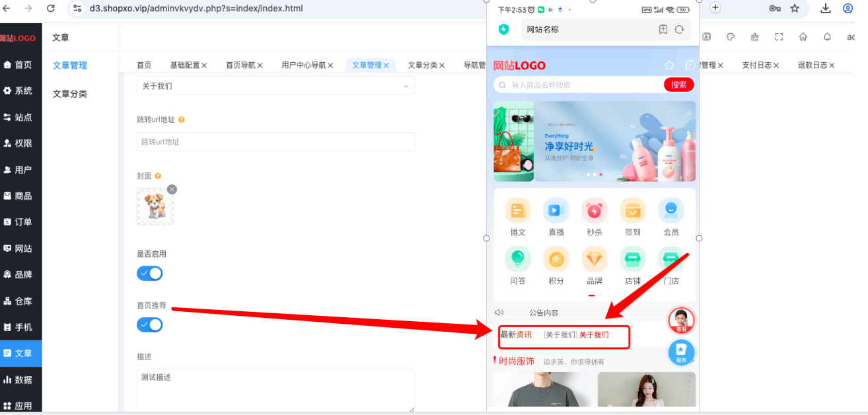Select 文章分类 in the submenu

[x=70, y=94]
